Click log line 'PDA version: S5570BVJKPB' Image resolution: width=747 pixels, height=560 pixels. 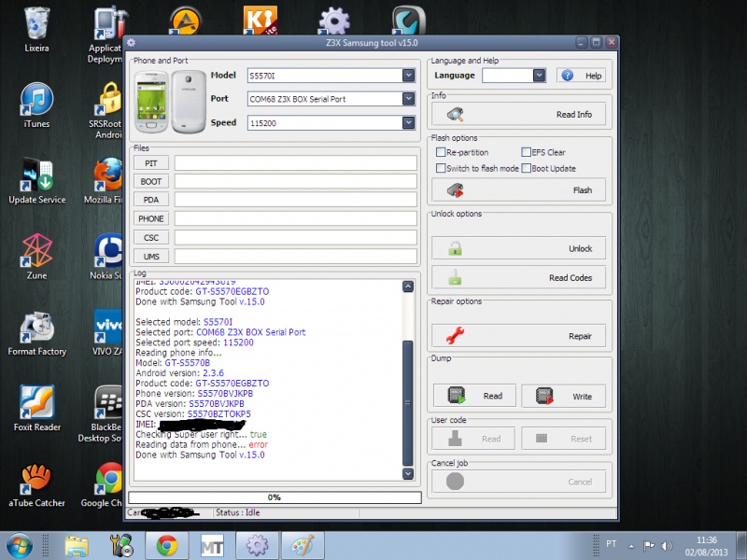[190, 403]
